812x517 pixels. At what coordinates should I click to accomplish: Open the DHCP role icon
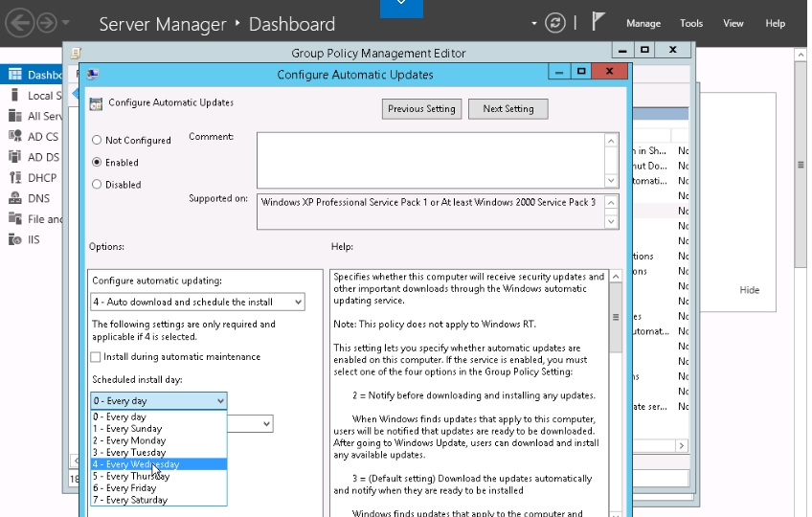(x=15, y=178)
